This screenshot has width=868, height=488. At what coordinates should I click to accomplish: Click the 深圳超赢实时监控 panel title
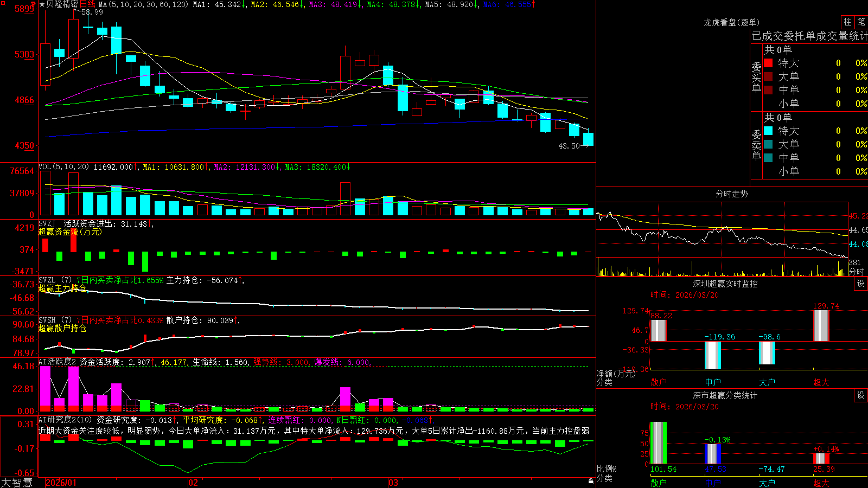point(725,284)
